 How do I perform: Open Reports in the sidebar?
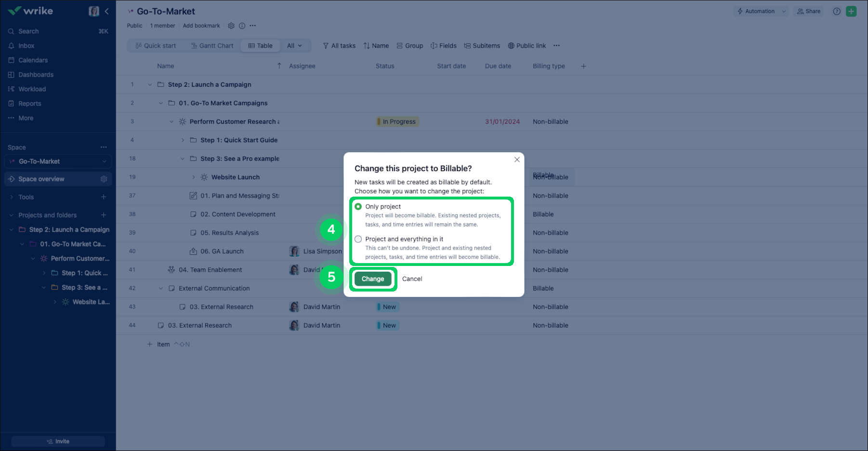pyautogui.click(x=29, y=104)
